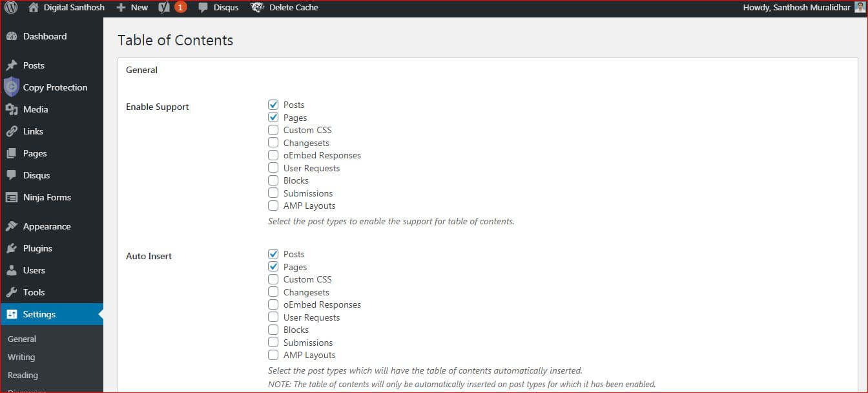
Task: Click Delete Cache in admin bar
Action: [x=284, y=8]
